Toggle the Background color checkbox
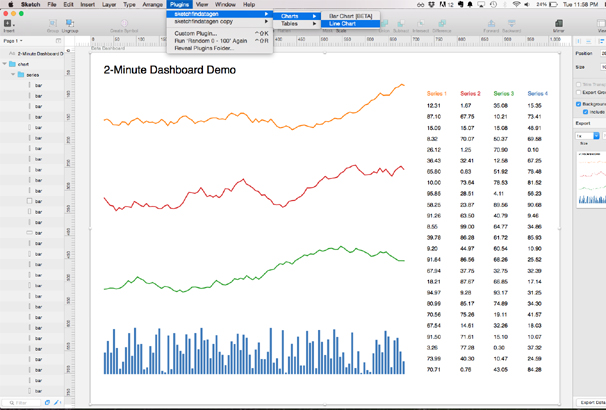Screen dimensions: 606x410 [x=579, y=104]
